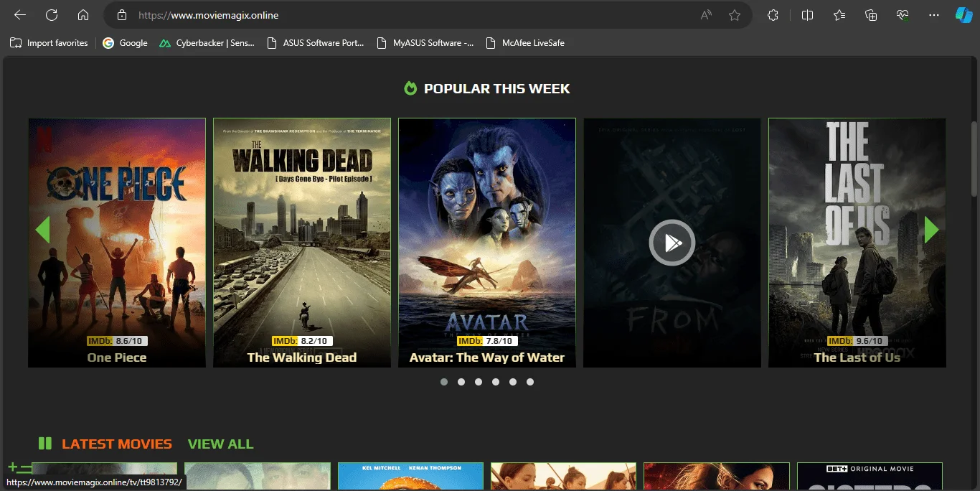Click the VIEW ALL link
980x491 pixels.
(x=220, y=444)
